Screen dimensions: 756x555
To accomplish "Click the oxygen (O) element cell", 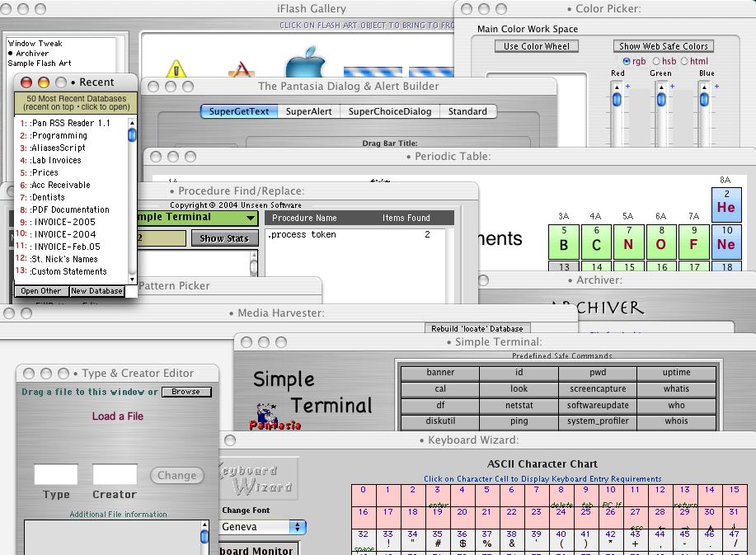I will (661, 242).
